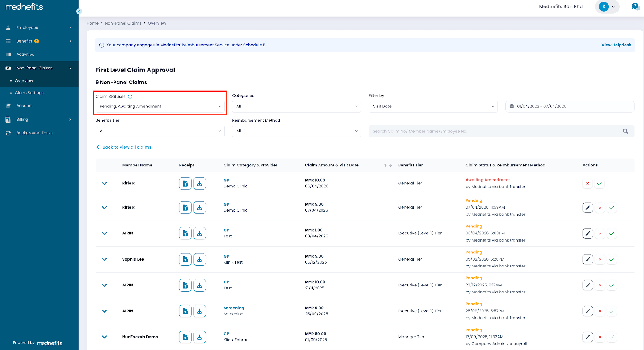
Task: Open user account menu avatar
Action: tap(604, 6)
